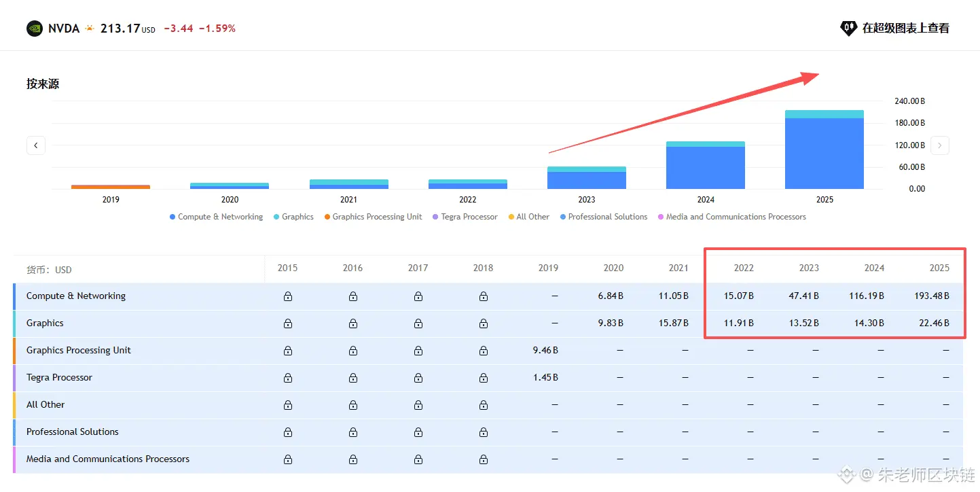Toggle the Professional Solutions legend series

pyautogui.click(x=604, y=217)
